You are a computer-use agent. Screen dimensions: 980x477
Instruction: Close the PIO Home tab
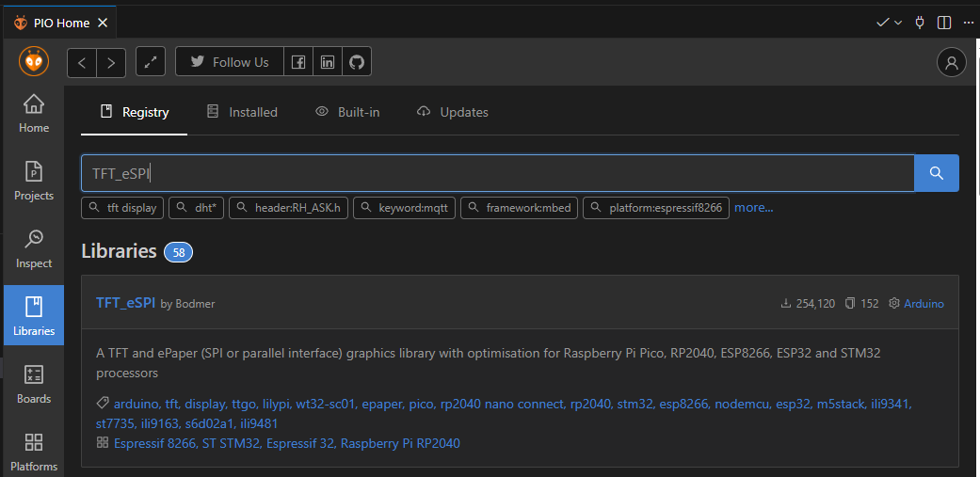[103, 22]
